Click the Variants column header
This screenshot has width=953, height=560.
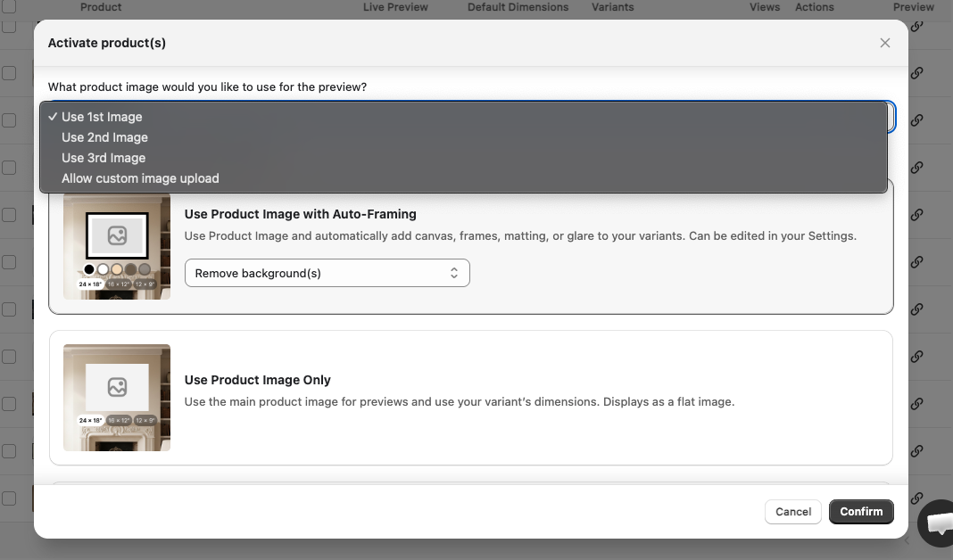point(613,7)
